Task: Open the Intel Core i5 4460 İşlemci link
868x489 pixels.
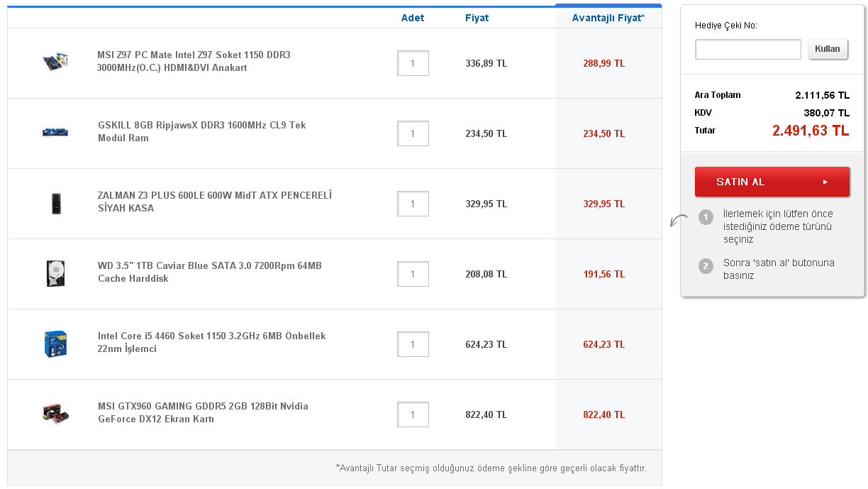Action: click(211, 343)
